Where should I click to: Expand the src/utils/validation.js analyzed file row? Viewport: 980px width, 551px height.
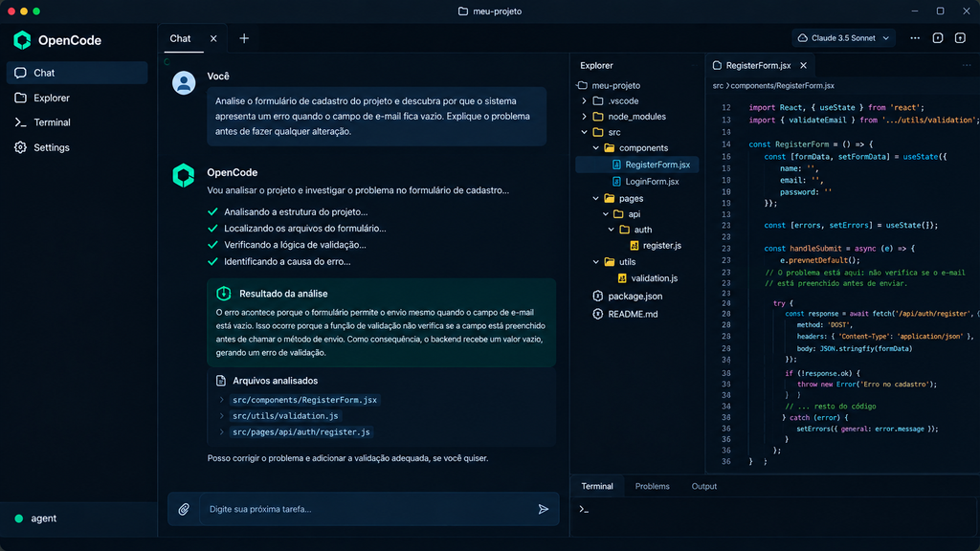(x=221, y=416)
